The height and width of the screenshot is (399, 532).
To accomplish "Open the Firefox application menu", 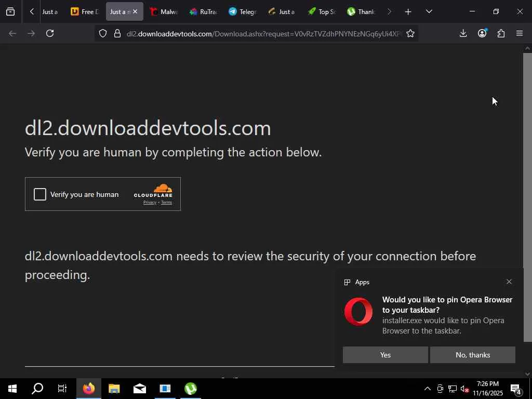I will coord(520,33).
